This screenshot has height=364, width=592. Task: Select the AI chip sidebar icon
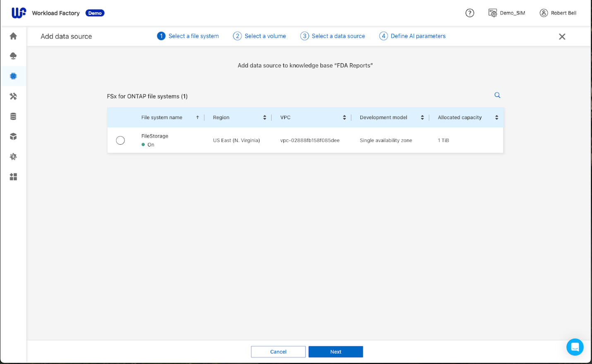(x=13, y=76)
